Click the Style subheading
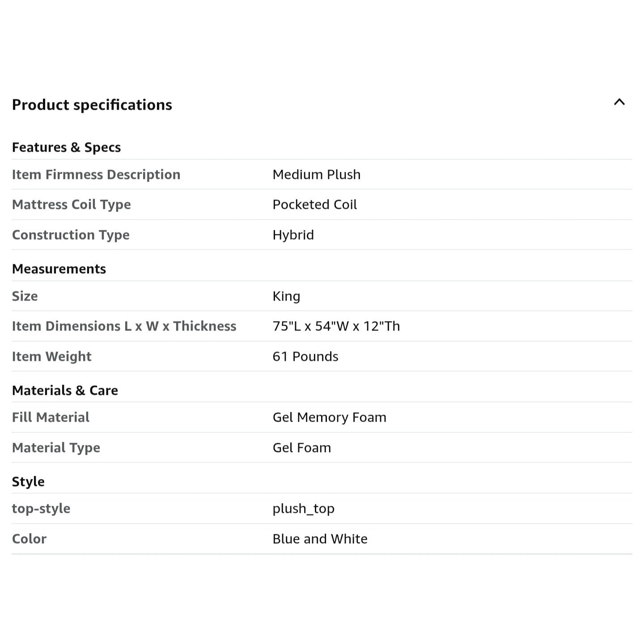Screen dimensions: 644x644 (28, 482)
